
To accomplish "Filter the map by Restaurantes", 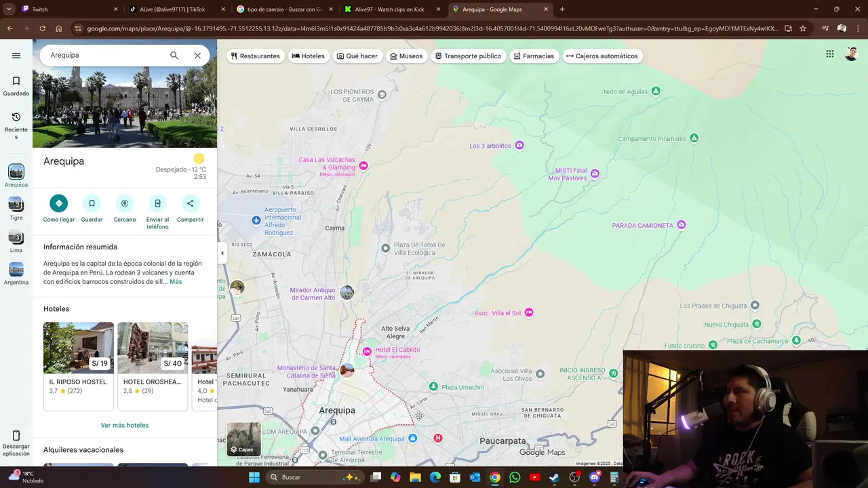I will pyautogui.click(x=255, y=56).
